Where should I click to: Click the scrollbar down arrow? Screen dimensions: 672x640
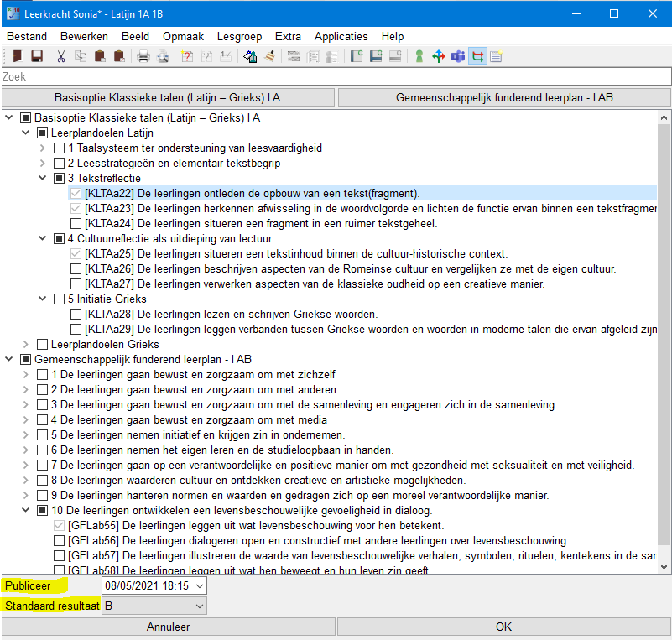(664, 567)
